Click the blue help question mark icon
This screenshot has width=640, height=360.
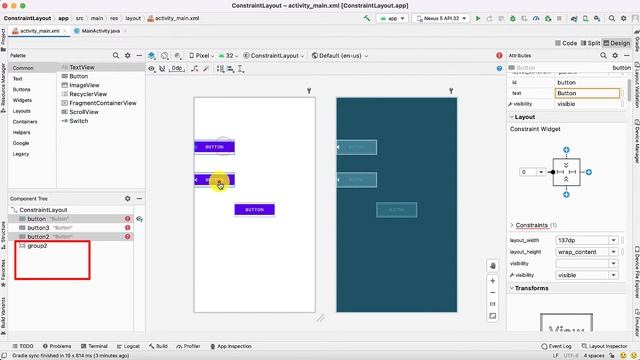499,69
